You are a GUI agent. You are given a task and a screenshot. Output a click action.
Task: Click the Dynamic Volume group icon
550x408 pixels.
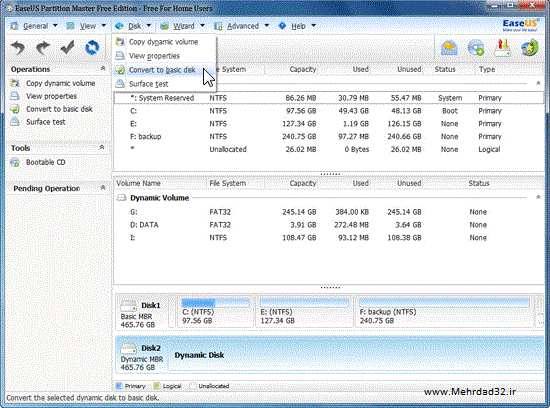point(121,198)
